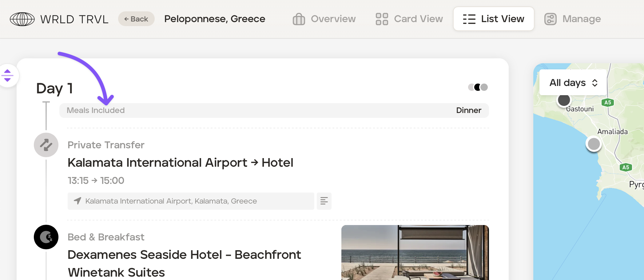The height and width of the screenshot is (280, 644).
Task: Click the WRLD TRVL globe logo
Action: coord(22,19)
